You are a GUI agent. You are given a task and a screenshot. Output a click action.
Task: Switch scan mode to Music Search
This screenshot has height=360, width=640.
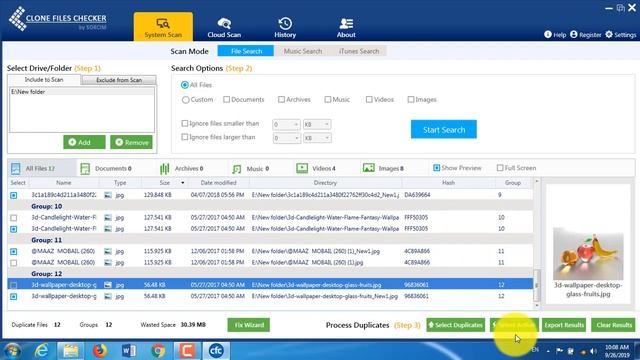303,51
